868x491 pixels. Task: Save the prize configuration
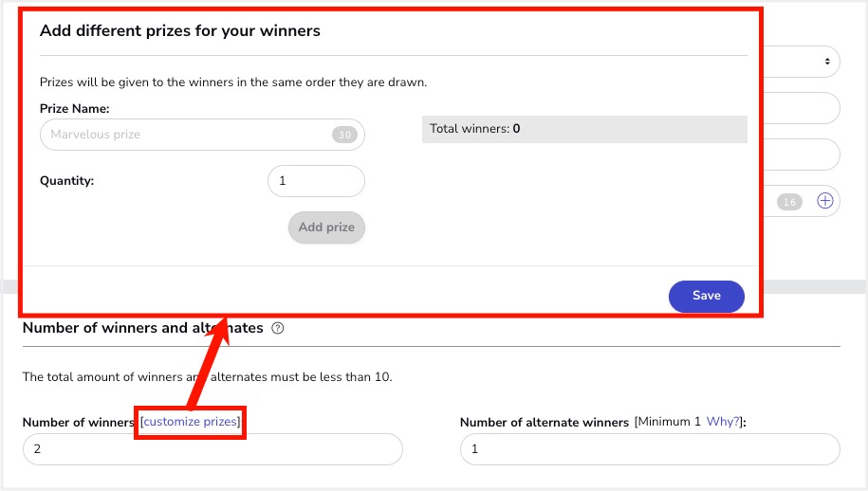[x=707, y=296]
